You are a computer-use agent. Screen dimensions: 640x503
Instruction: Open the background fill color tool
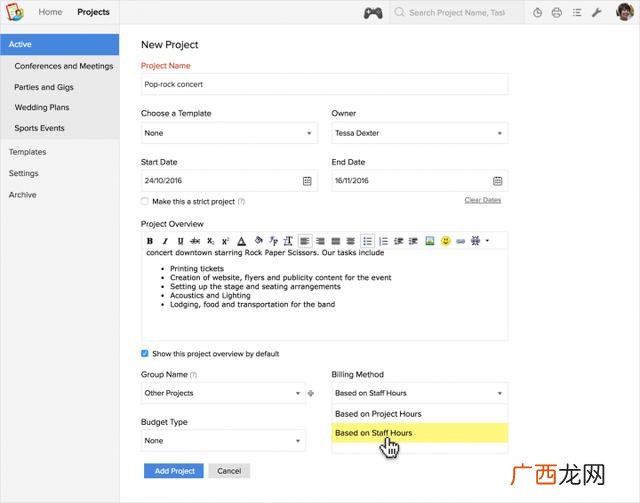[258, 240]
